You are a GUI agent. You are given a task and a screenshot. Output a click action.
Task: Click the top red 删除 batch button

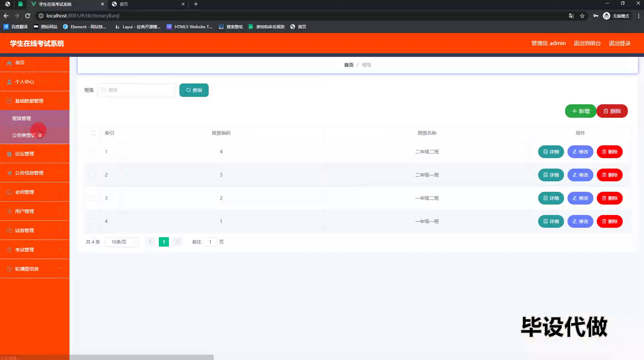click(x=612, y=111)
